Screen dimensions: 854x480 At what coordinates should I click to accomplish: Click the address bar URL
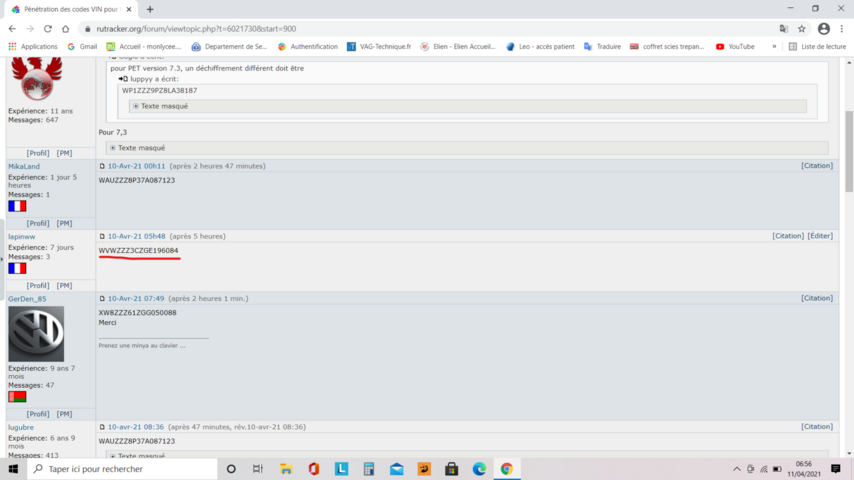[x=196, y=29]
